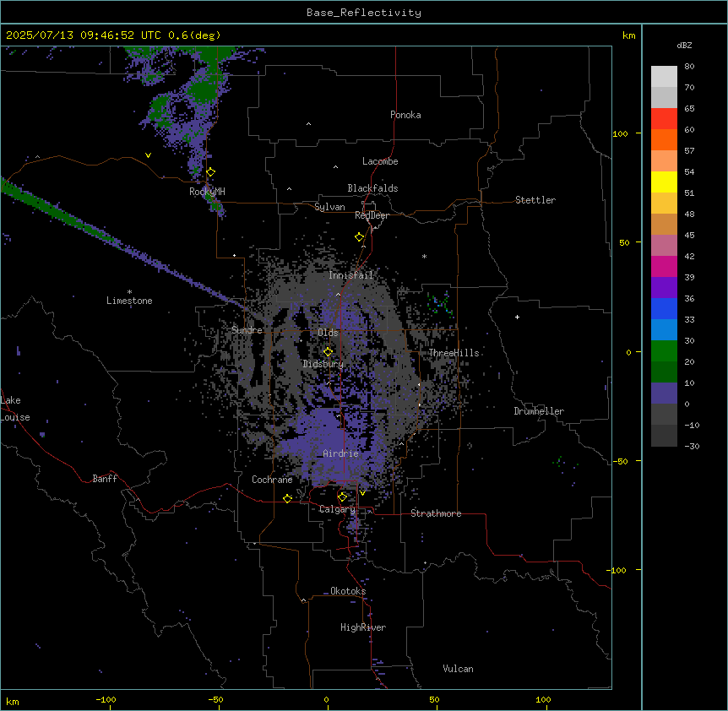Click the green 30 dBZ legend swatch
Image resolution: width=728 pixels, height=711 pixels.
pyautogui.click(x=664, y=351)
